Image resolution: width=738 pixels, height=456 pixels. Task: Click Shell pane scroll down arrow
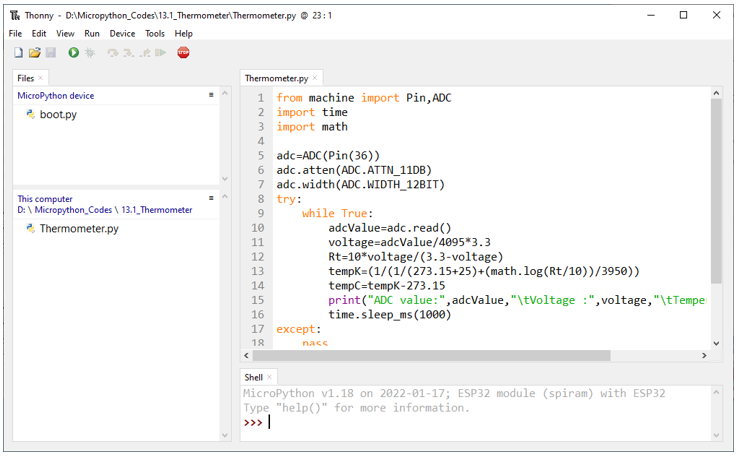(x=716, y=435)
